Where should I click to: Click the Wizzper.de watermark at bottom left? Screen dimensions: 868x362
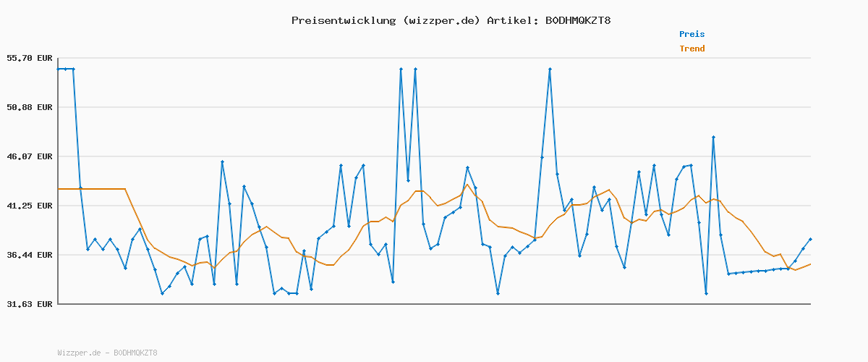(107, 353)
